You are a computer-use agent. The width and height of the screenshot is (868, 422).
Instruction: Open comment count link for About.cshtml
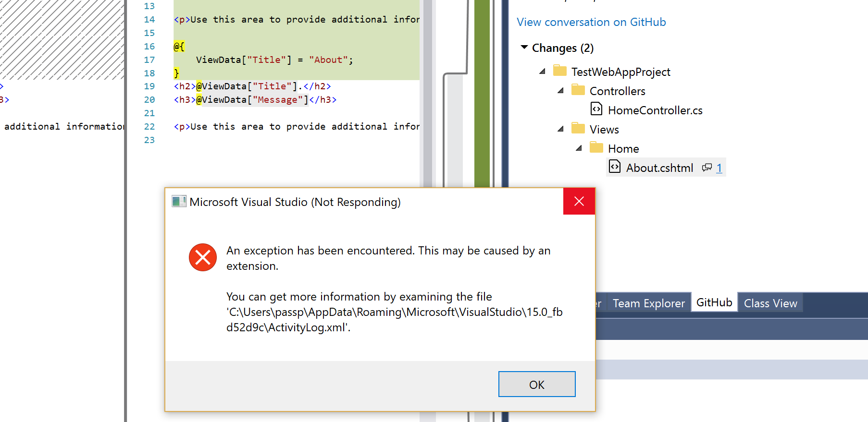(x=719, y=168)
